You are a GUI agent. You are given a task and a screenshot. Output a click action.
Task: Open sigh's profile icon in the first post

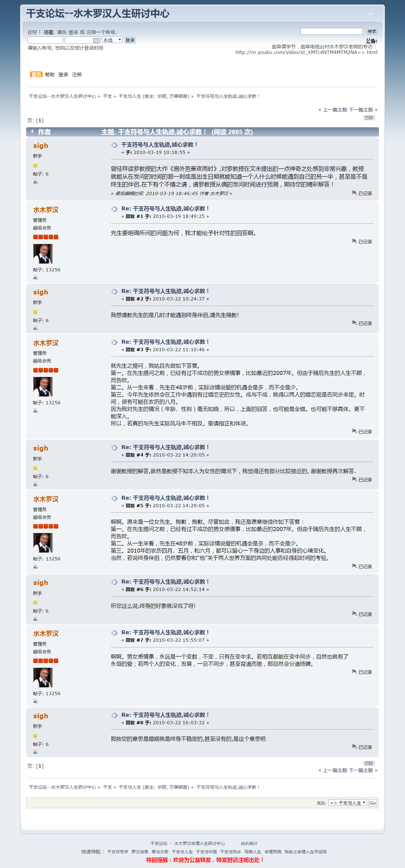[36, 182]
